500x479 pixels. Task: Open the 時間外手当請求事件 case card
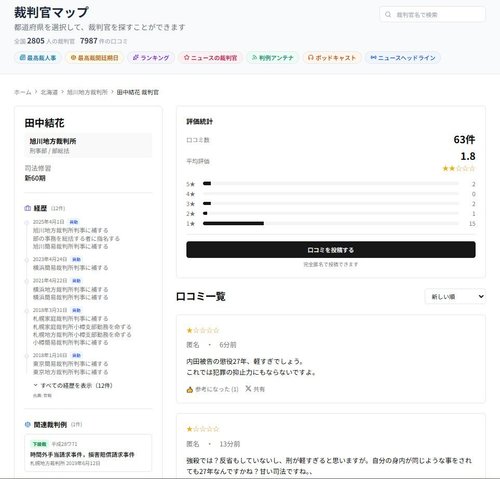point(88,453)
